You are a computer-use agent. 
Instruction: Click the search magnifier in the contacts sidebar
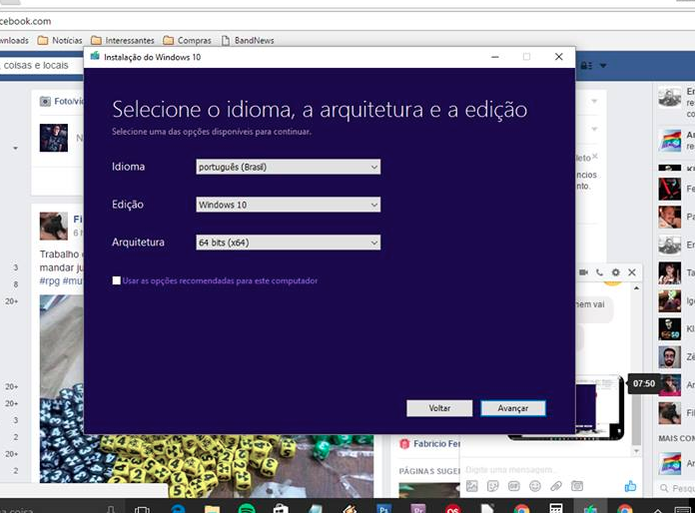[x=664, y=488]
